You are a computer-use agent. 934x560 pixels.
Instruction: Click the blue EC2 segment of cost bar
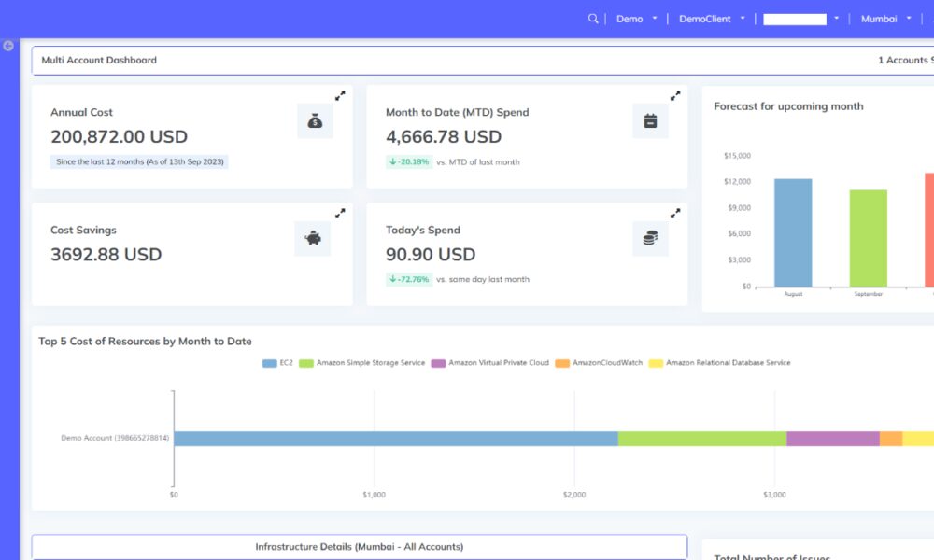(x=395, y=438)
